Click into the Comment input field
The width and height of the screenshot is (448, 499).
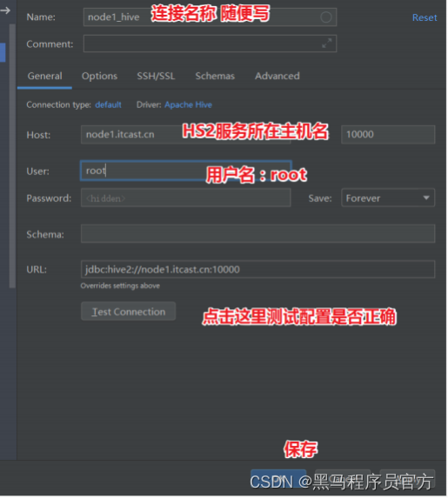coord(210,44)
